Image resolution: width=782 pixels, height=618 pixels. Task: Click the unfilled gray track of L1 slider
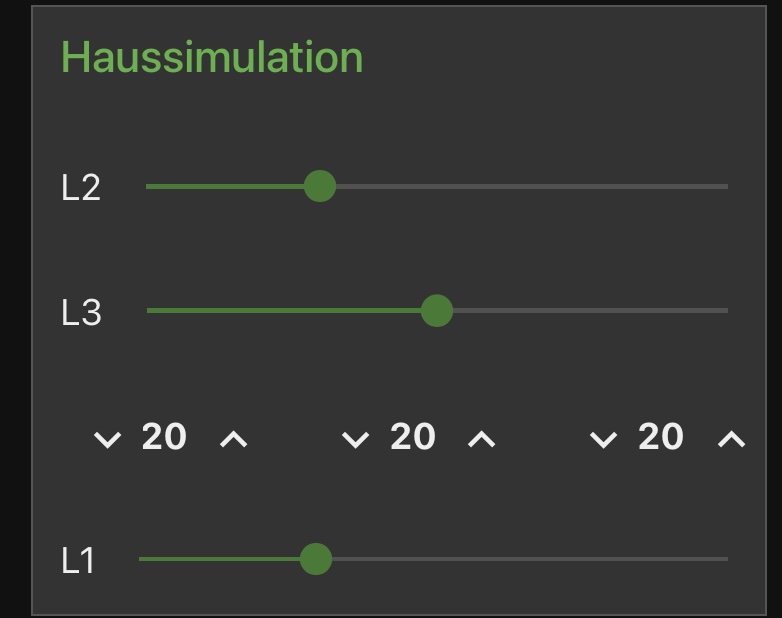(x=530, y=559)
